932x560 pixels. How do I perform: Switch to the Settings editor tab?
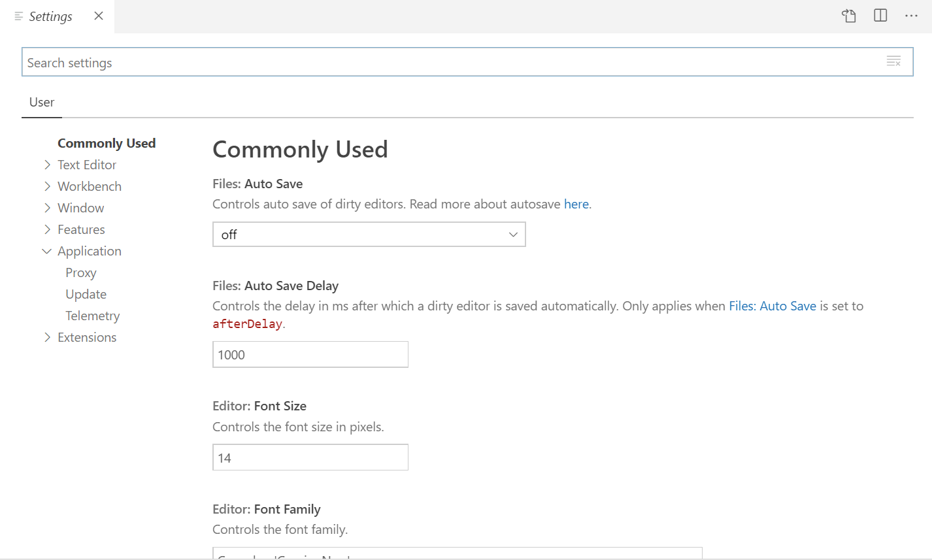(50, 17)
